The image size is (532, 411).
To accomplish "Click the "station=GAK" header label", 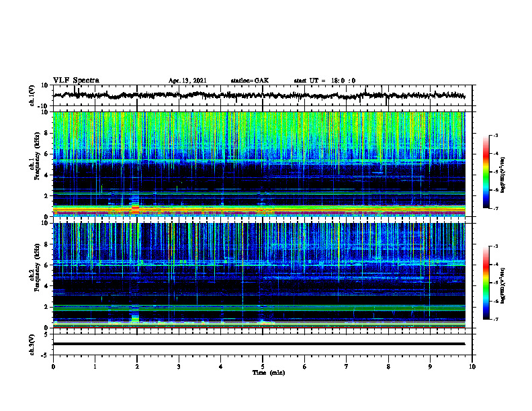I will coord(250,81).
